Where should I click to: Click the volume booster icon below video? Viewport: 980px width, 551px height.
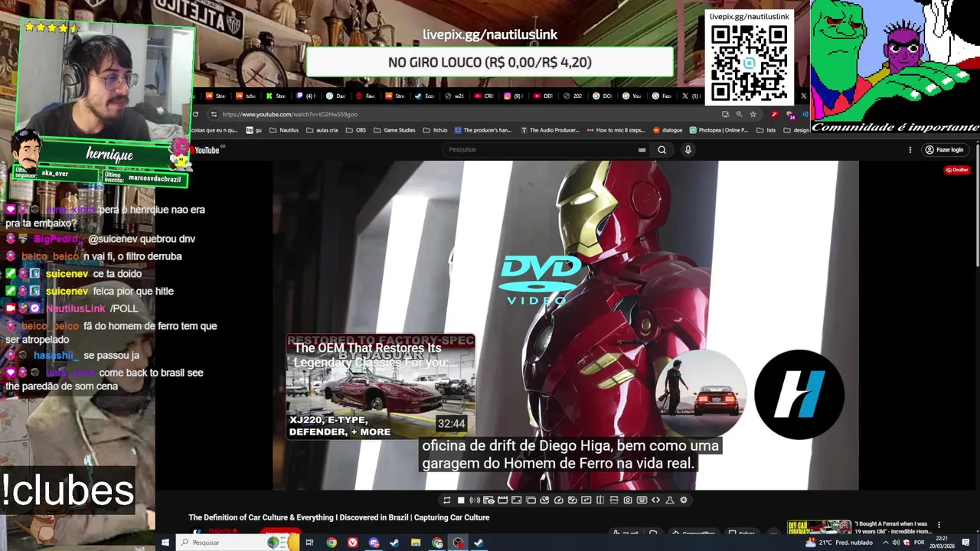(475, 500)
